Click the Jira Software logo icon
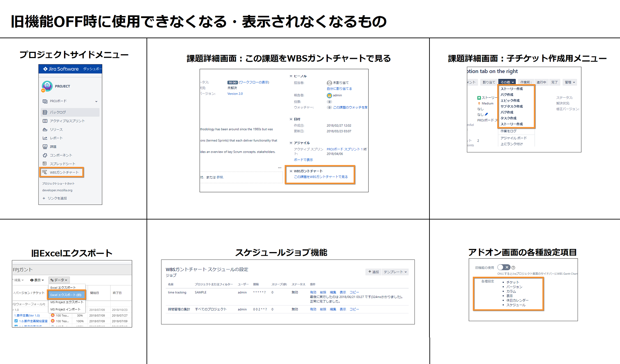Viewport: 620px width, 364px height. click(45, 69)
